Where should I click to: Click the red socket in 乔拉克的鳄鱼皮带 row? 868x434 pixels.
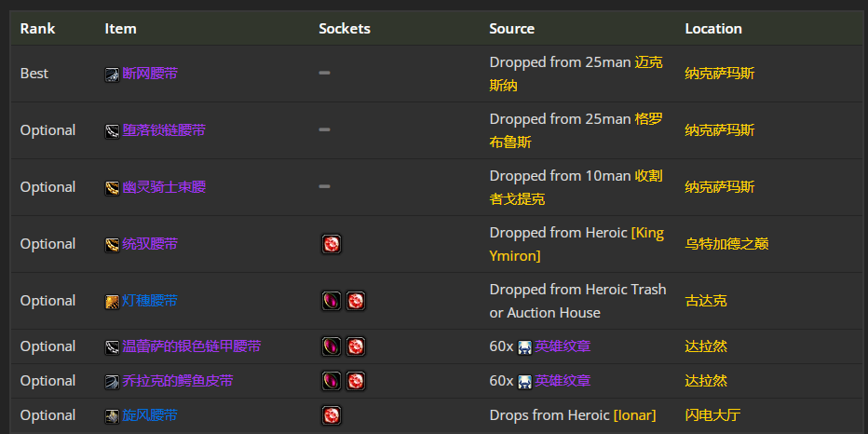click(356, 381)
